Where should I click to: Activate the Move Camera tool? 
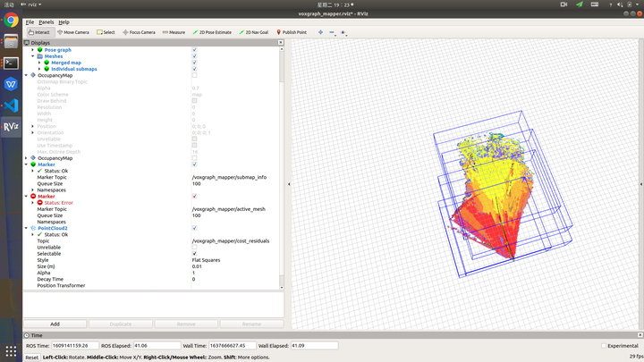pos(72,32)
